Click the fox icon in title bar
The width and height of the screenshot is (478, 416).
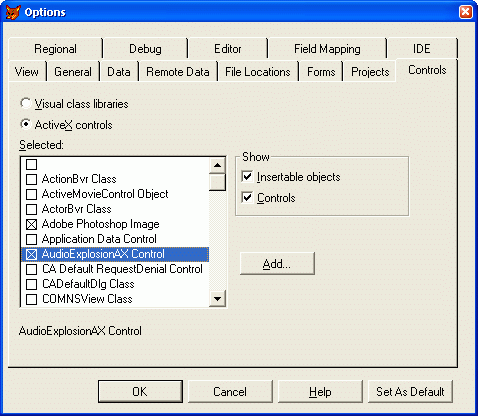[13, 12]
